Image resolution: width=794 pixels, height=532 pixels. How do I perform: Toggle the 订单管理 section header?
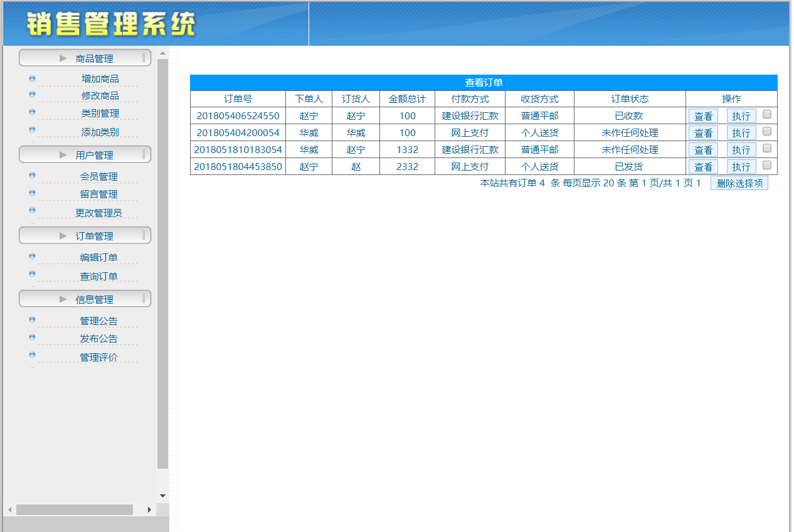(85, 236)
